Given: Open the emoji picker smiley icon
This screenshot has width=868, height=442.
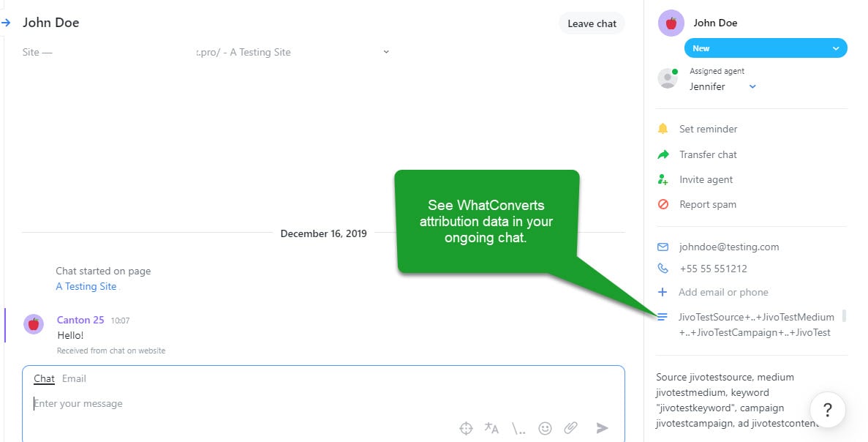Looking at the screenshot, I should click(546, 428).
